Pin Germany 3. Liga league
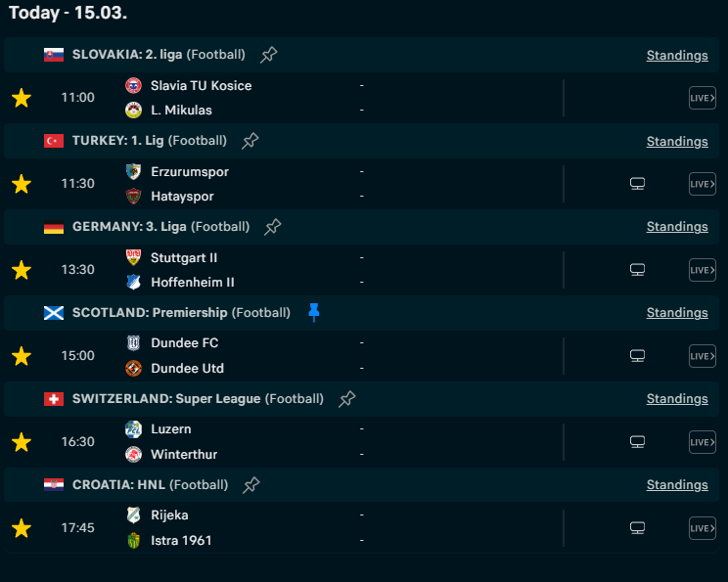The width and height of the screenshot is (728, 582). click(x=273, y=227)
